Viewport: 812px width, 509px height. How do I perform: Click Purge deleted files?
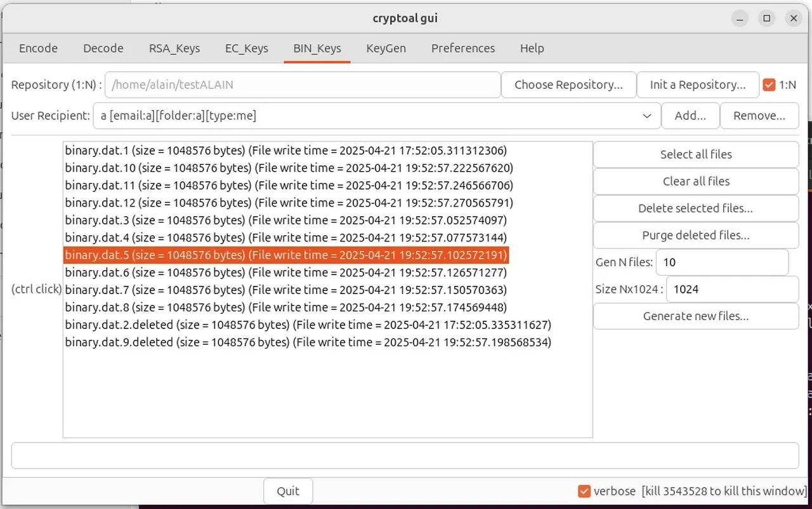click(695, 235)
